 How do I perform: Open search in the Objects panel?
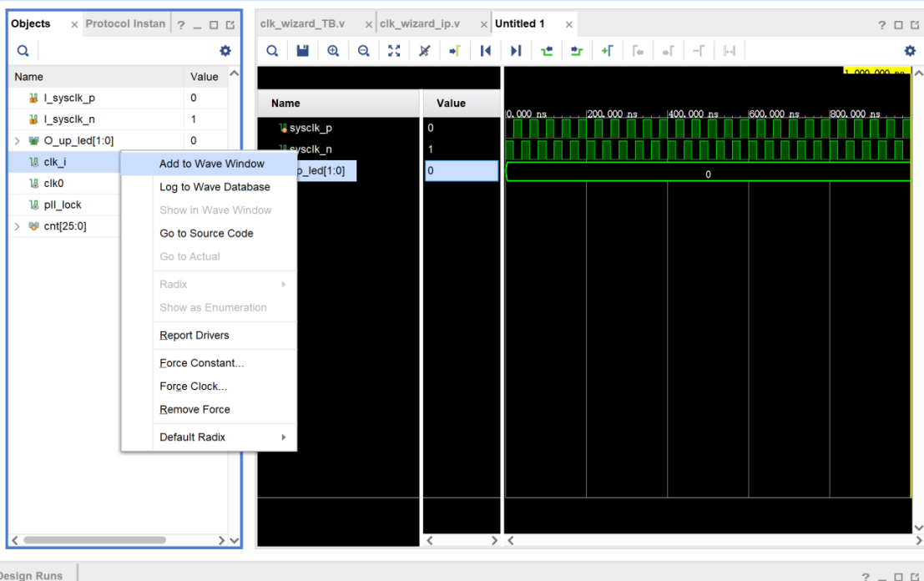pos(23,51)
